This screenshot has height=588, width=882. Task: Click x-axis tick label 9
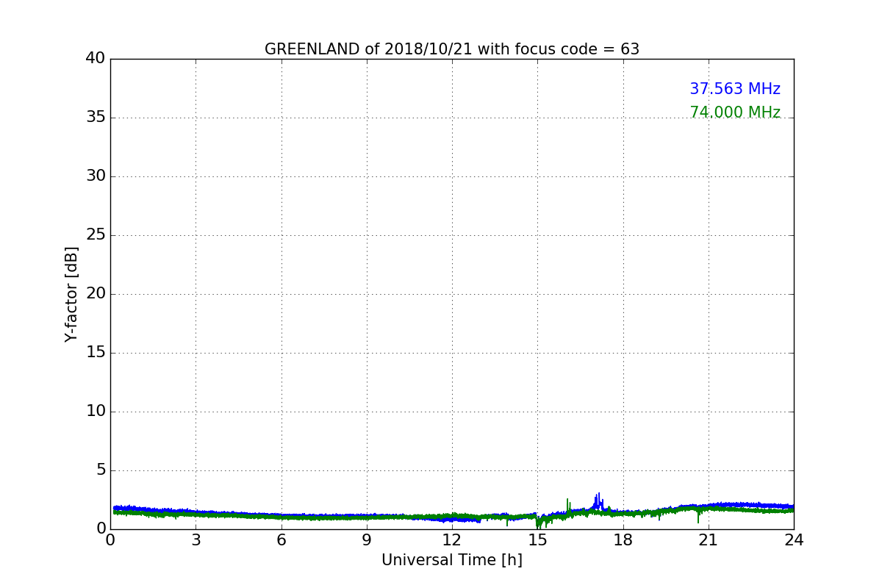click(367, 540)
